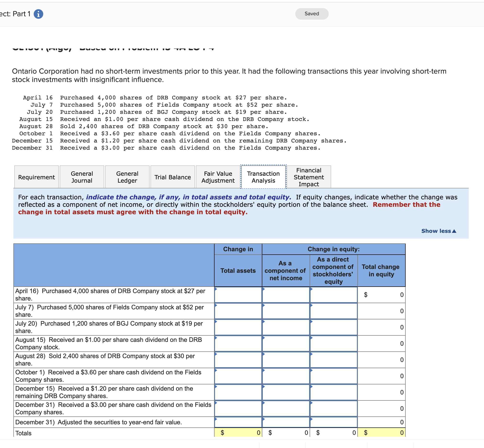The image size is (484, 448).
Task: Open the Requirement tab
Action: click(x=36, y=177)
